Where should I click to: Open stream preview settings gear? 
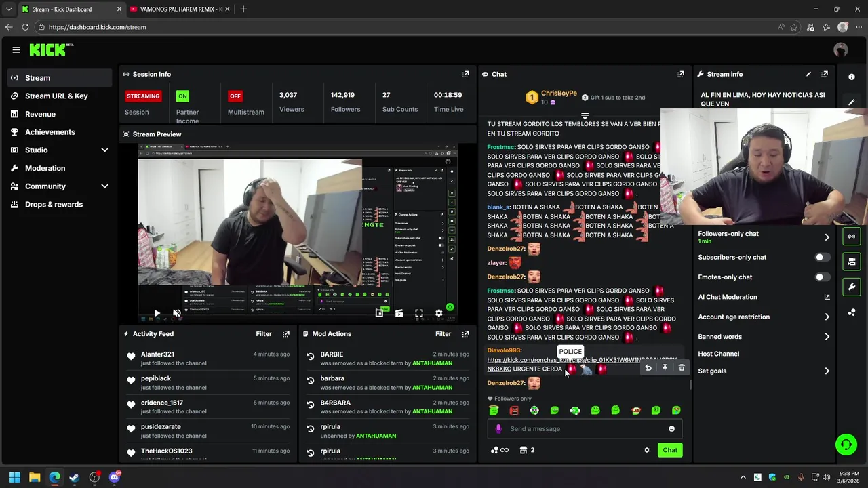pyautogui.click(x=439, y=313)
